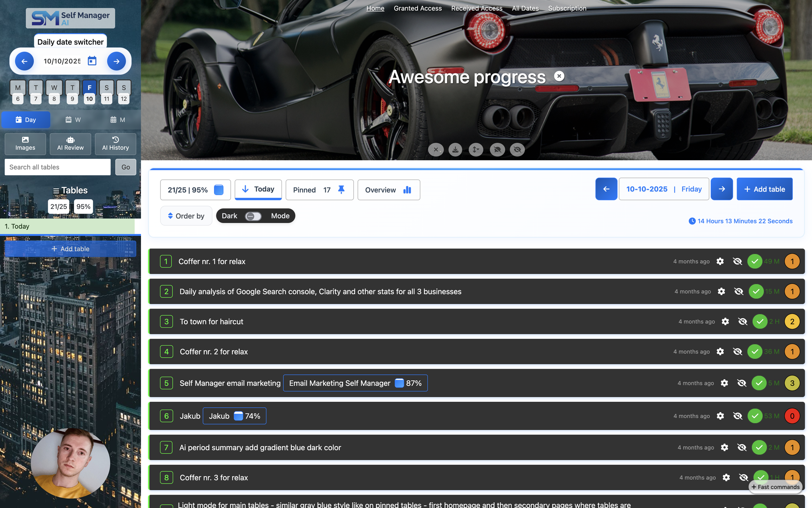Click the calendar icon in Daily date switcher

coord(92,61)
